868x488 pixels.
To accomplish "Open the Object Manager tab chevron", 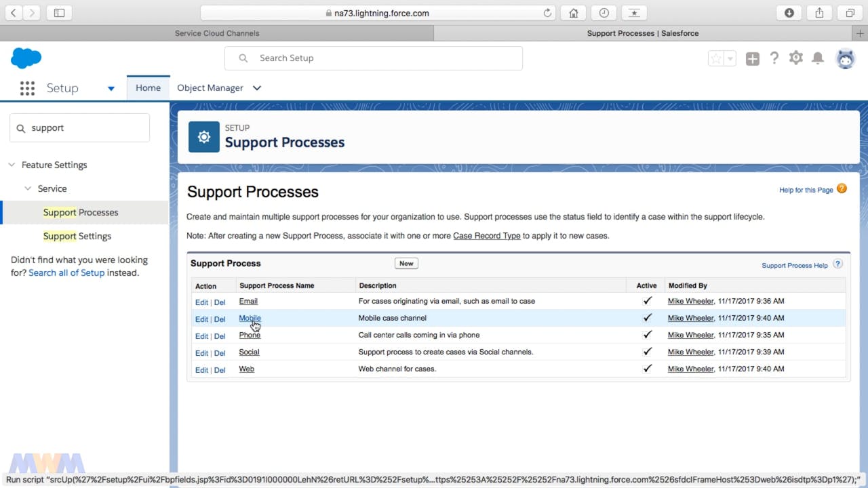I will pos(257,88).
